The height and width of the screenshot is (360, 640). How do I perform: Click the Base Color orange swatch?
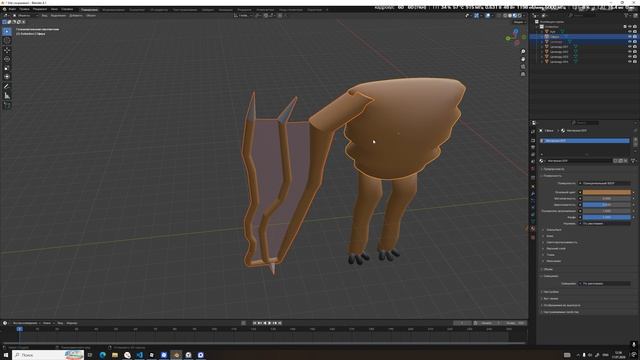click(607, 192)
